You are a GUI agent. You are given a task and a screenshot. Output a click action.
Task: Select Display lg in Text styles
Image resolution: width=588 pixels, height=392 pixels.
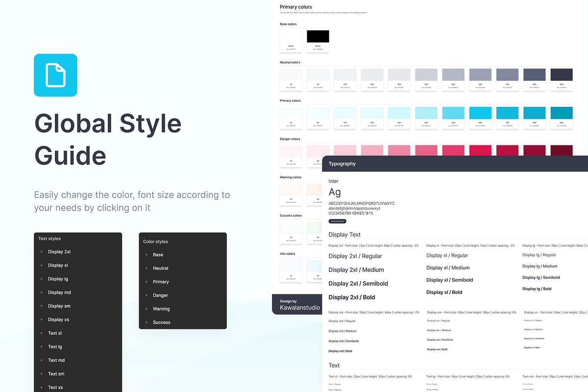click(58, 279)
